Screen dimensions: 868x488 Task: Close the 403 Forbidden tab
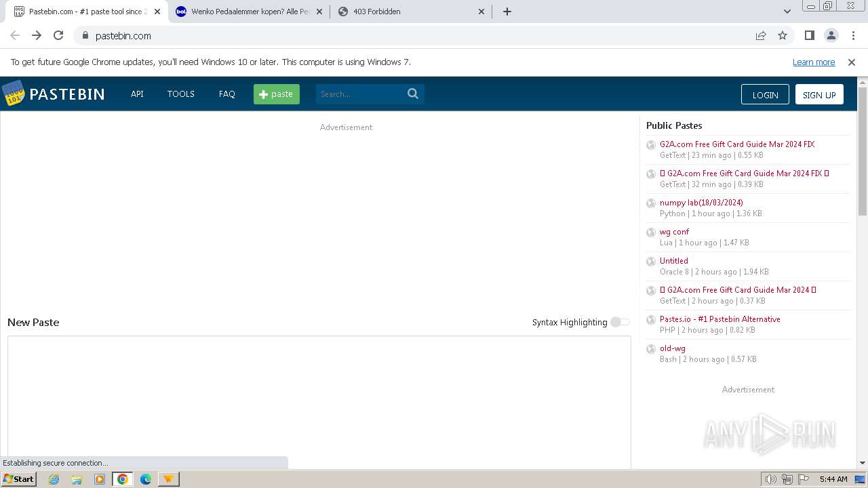pyautogui.click(x=481, y=12)
